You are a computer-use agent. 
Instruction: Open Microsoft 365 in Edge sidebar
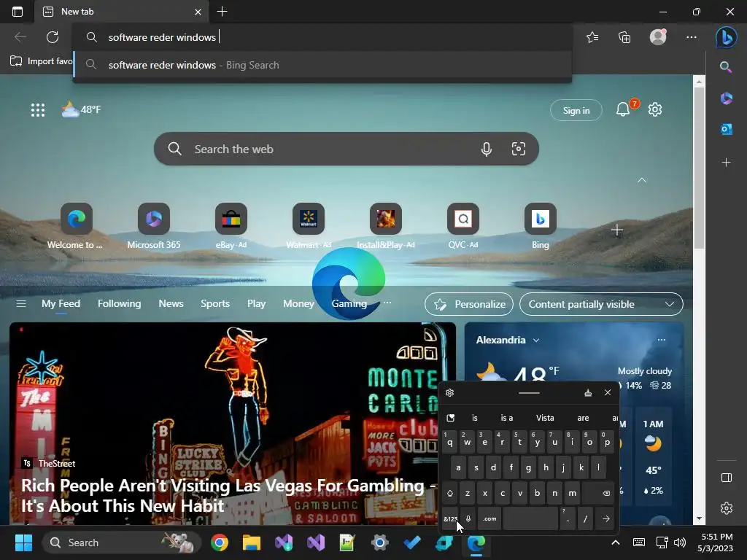[726, 98]
